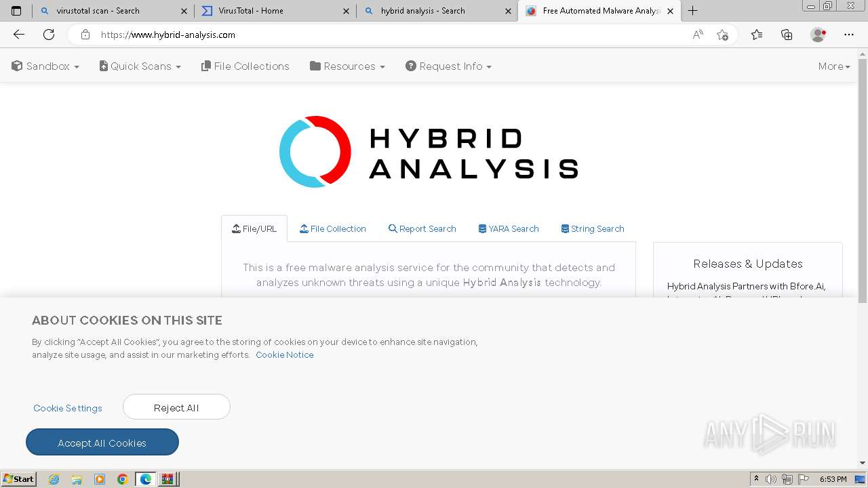
Task: Expand the More menu
Action: point(834,66)
